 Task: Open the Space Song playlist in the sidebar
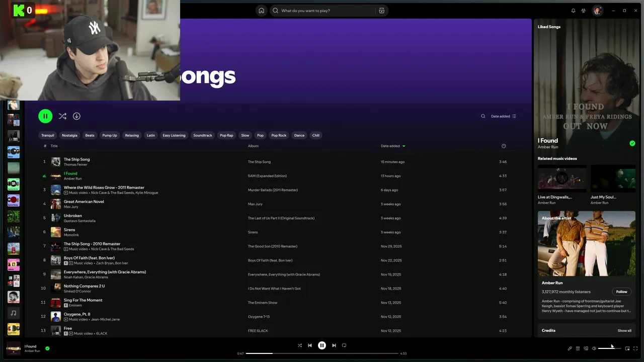(14, 200)
